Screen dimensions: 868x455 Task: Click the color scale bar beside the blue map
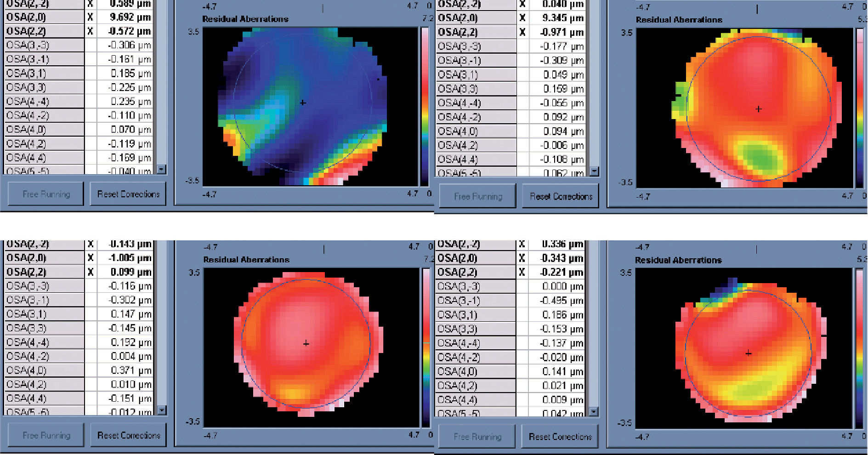(x=425, y=107)
